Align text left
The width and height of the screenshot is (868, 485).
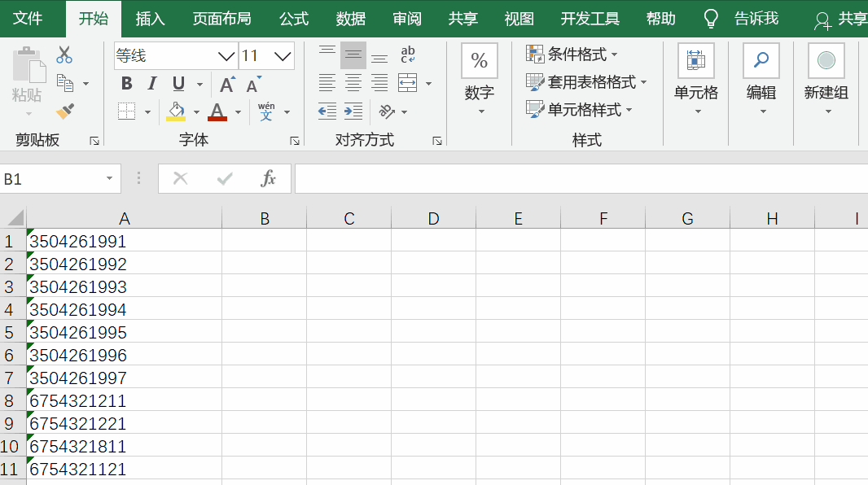click(327, 83)
